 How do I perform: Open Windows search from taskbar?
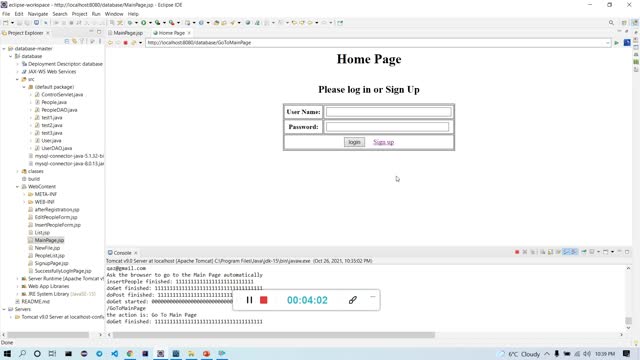22,353
